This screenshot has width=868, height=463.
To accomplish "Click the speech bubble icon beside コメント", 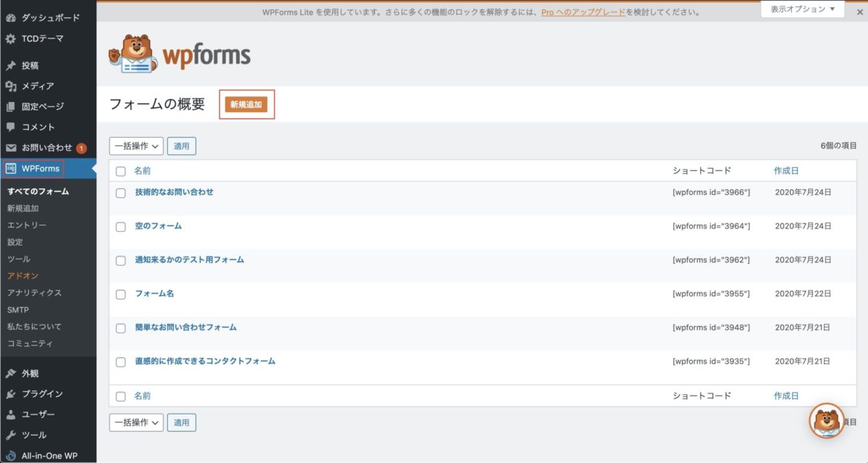I will point(11,127).
